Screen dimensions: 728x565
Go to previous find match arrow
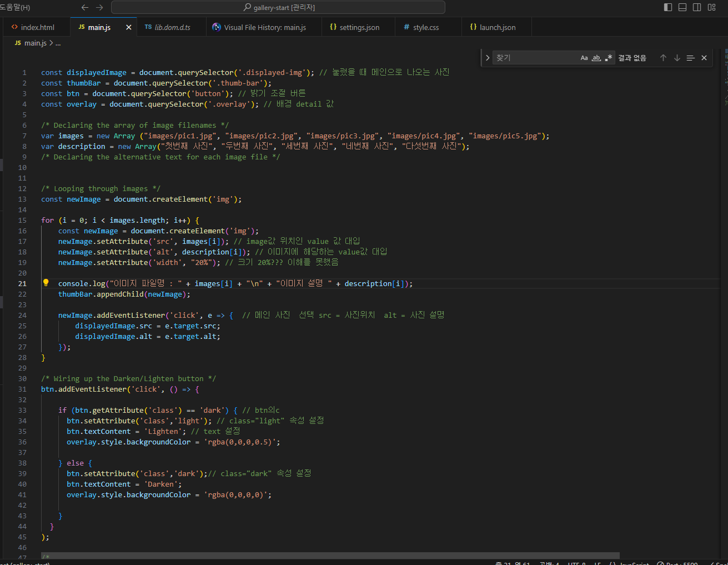pos(663,58)
